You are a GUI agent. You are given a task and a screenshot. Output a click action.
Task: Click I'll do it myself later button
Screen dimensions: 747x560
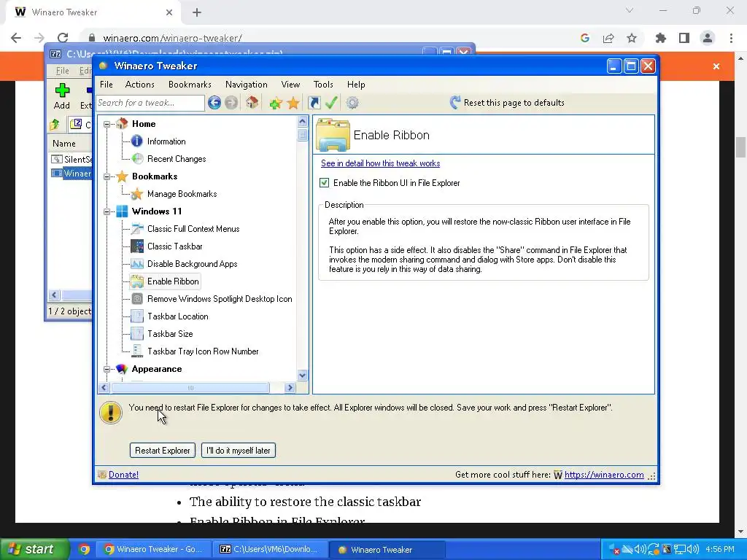pos(239,451)
